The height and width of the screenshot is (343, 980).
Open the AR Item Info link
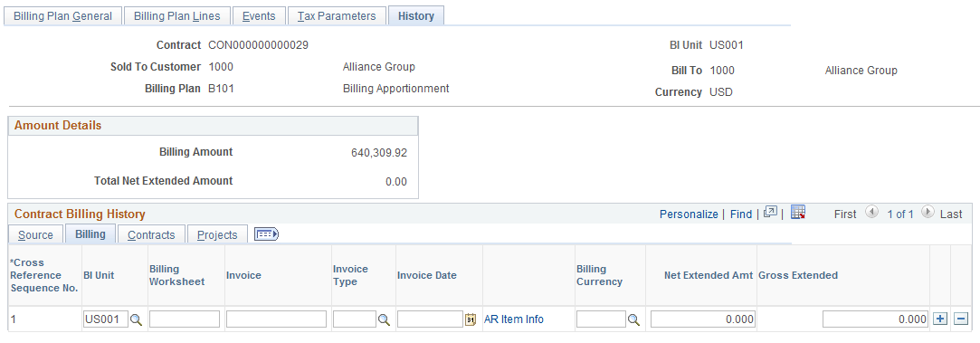[514, 319]
